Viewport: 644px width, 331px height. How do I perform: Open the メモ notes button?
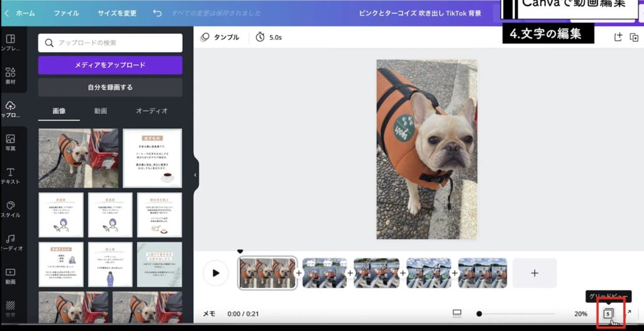209,314
